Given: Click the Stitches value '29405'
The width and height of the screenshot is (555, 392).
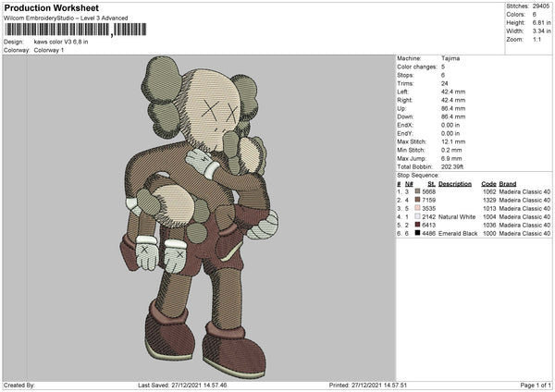Looking at the screenshot, I should pos(541,6).
